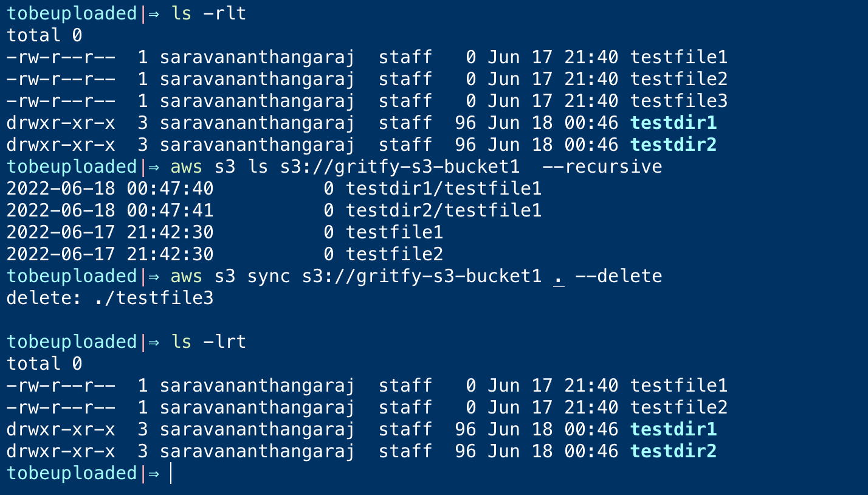Select the bold testdir1 entry in the first listing
868x495 pixels.
pyautogui.click(x=673, y=123)
